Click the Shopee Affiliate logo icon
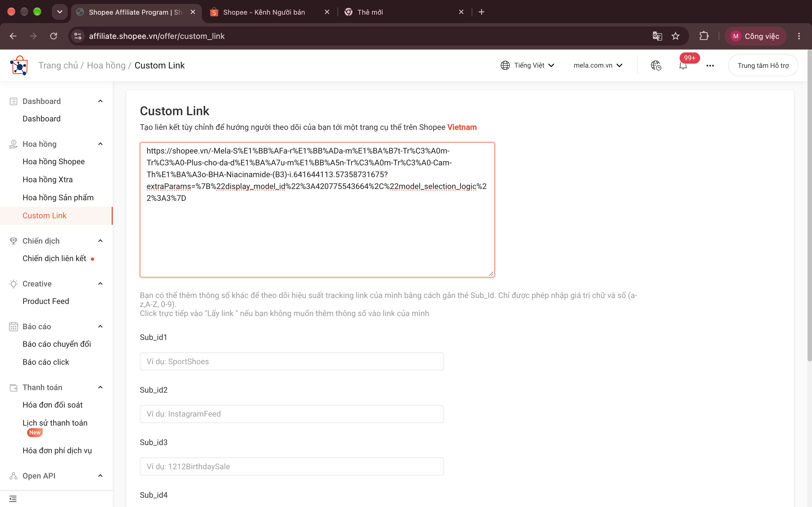The width and height of the screenshot is (812, 507). pos(19,65)
